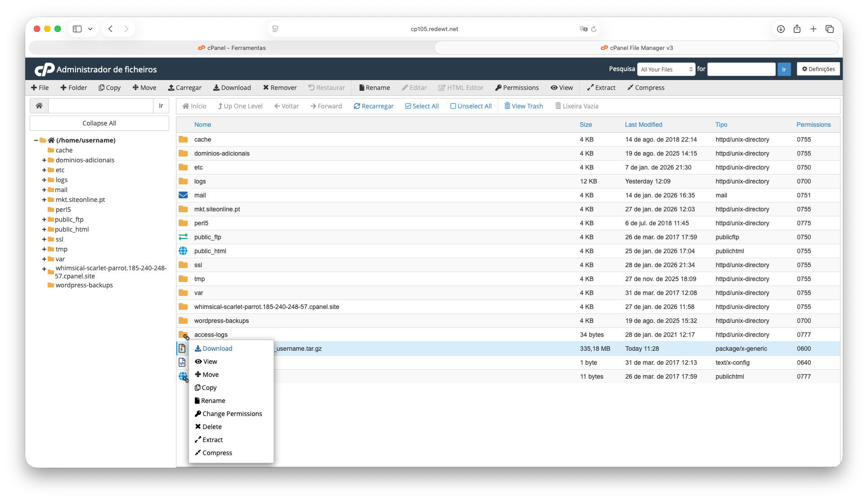The image size is (868, 501).
Task: Expand the dominios-adicionais tree node
Action: pyautogui.click(x=44, y=160)
